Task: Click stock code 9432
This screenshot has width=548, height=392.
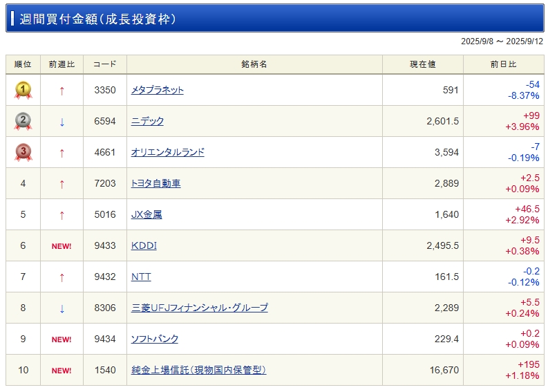Action: click(105, 277)
